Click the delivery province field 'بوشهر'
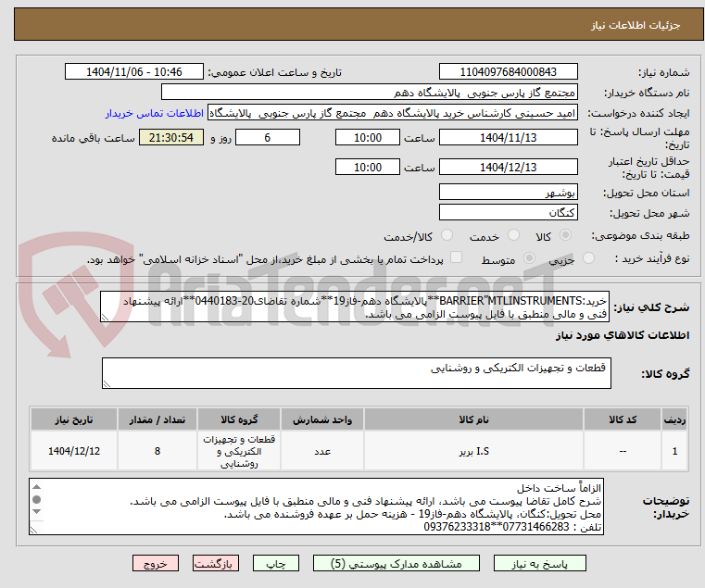This screenshot has width=705, height=588. (x=508, y=192)
